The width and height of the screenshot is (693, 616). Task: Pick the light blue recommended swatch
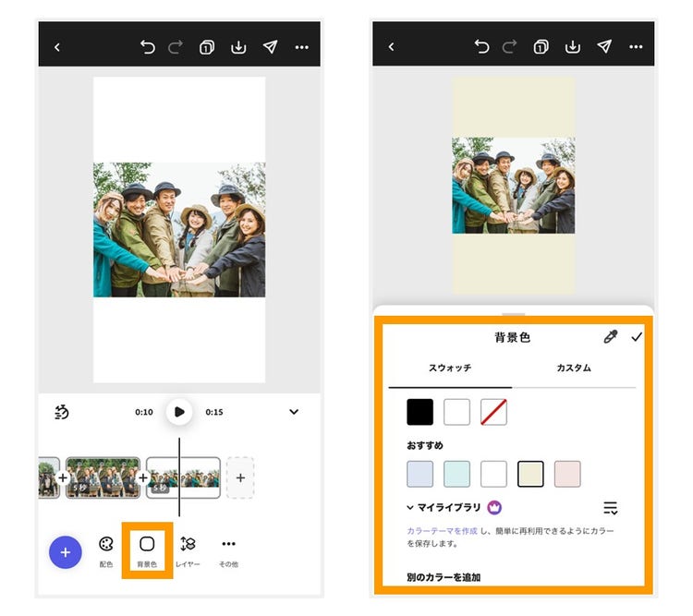[419, 474]
